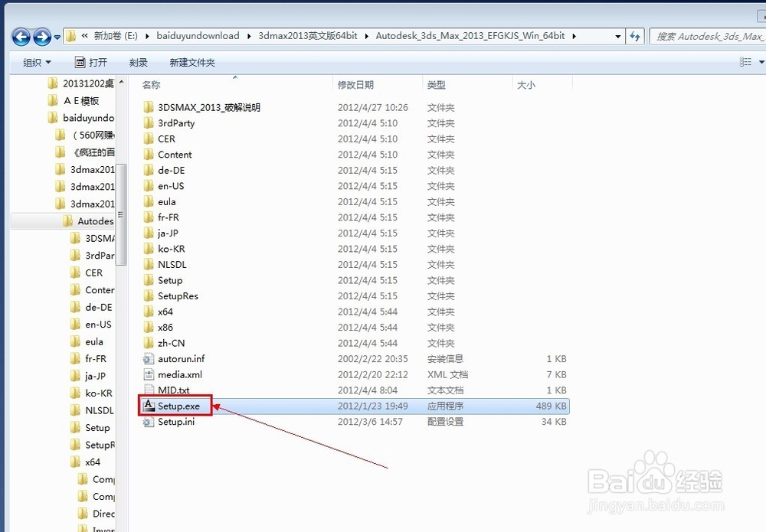Screen dimensions: 766x532
Task: Select 3rdPar in the navigation tree
Action: coord(100,255)
